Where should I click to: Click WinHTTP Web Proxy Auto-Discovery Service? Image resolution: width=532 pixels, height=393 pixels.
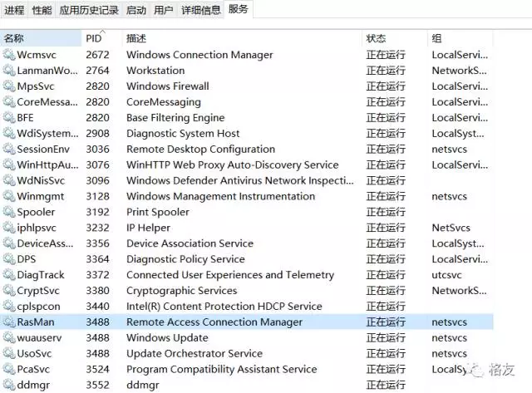click(233, 165)
